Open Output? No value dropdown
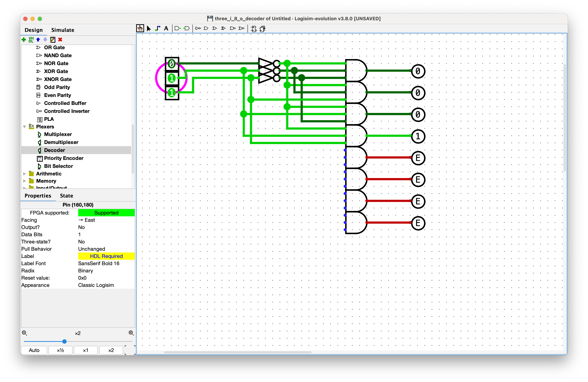This screenshot has height=382, width=588. pyautogui.click(x=106, y=227)
